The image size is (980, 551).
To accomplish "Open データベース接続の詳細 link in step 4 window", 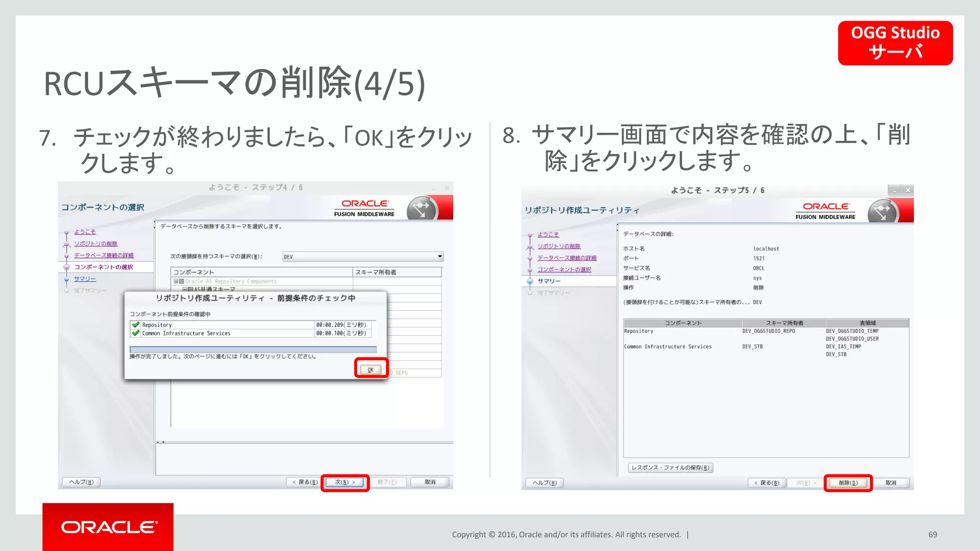I will [104, 255].
